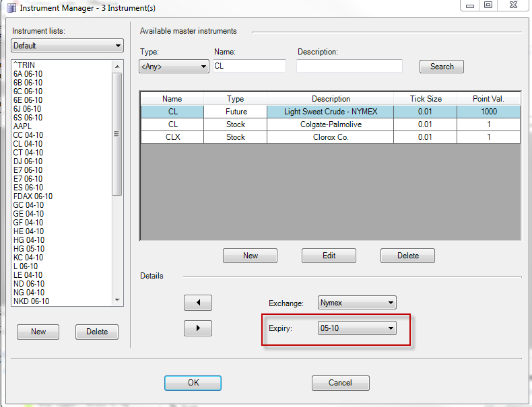This screenshot has width=532, height=407.
Task: Minimize the Instrument Manager window
Action: coord(469,5)
